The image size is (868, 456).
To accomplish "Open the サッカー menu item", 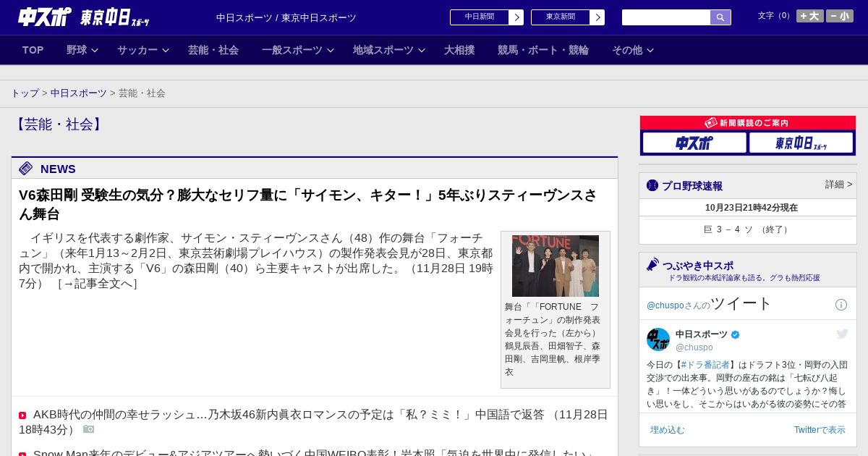I will [x=137, y=50].
